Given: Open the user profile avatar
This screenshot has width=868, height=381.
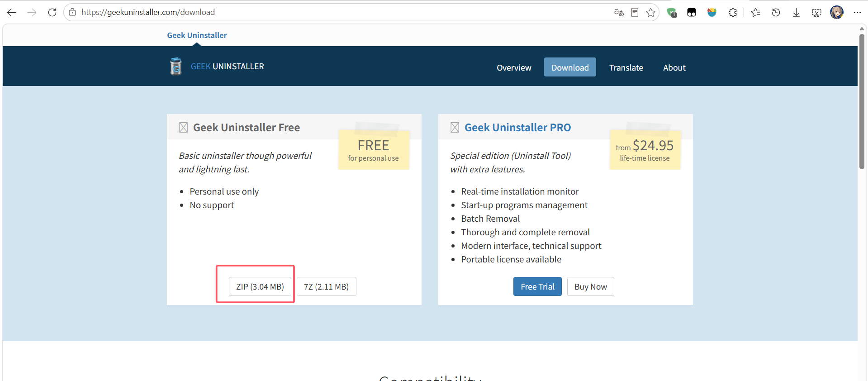Looking at the screenshot, I should [x=837, y=12].
